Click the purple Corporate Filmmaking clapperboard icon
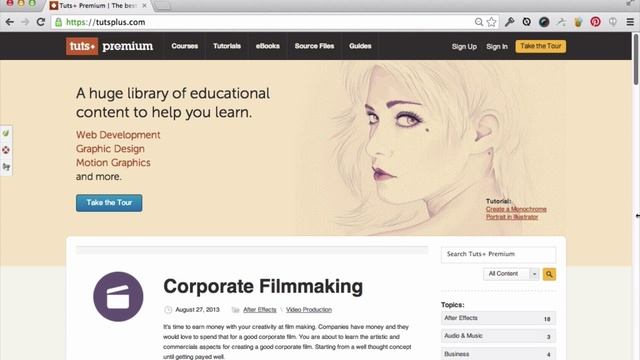The image size is (640, 360). (x=118, y=297)
